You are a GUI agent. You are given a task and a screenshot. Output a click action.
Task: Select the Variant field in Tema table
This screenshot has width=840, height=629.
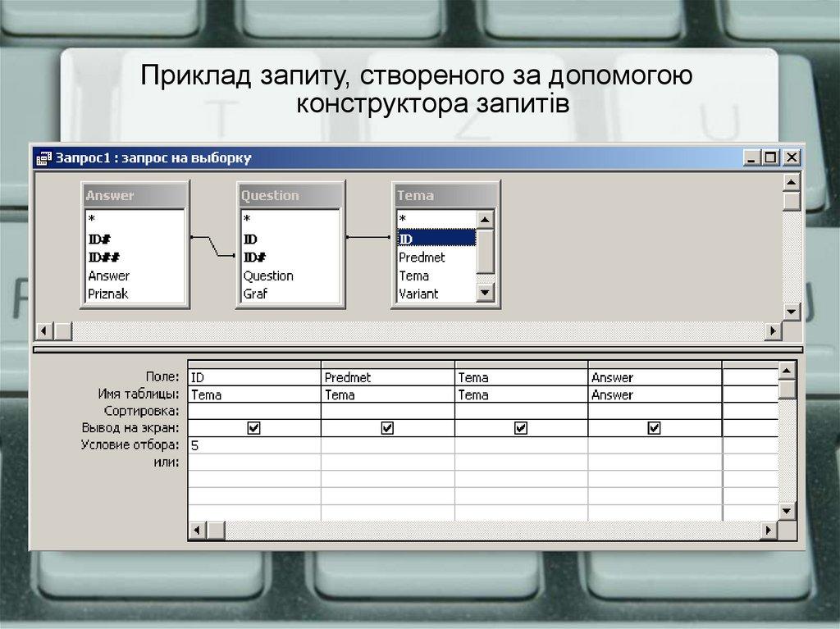coord(420,293)
